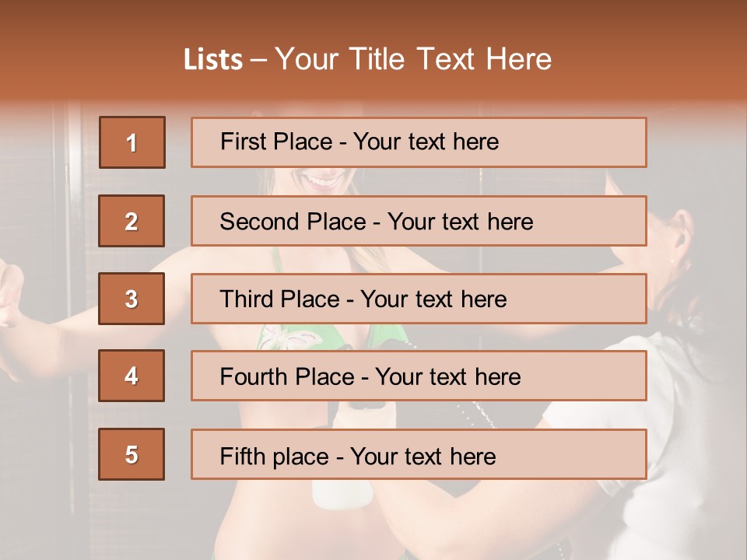Click the number 3 box

(x=132, y=299)
